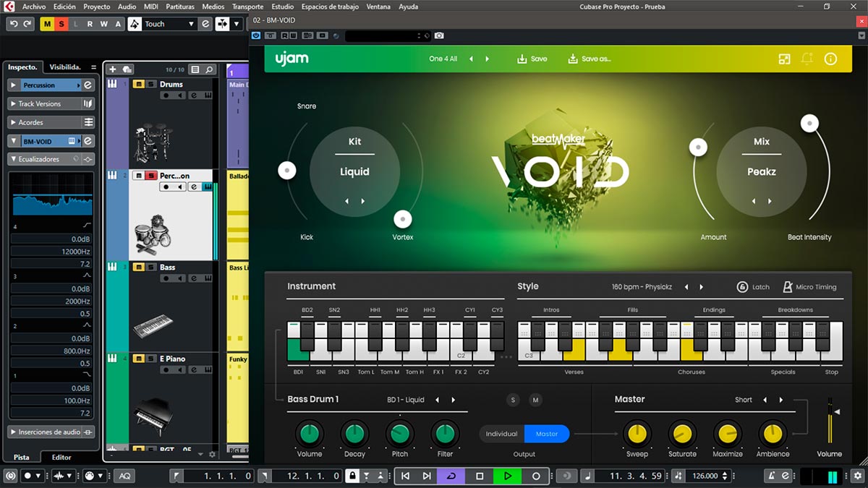Expand the Percussion section in inspector
This screenshot has width=868, height=488.
[x=14, y=85]
